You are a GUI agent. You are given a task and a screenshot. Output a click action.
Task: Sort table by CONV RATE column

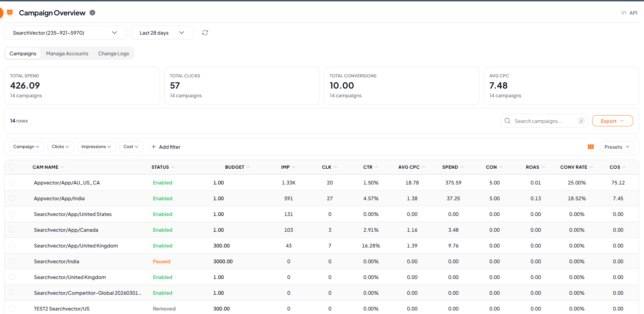click(576, 167)
